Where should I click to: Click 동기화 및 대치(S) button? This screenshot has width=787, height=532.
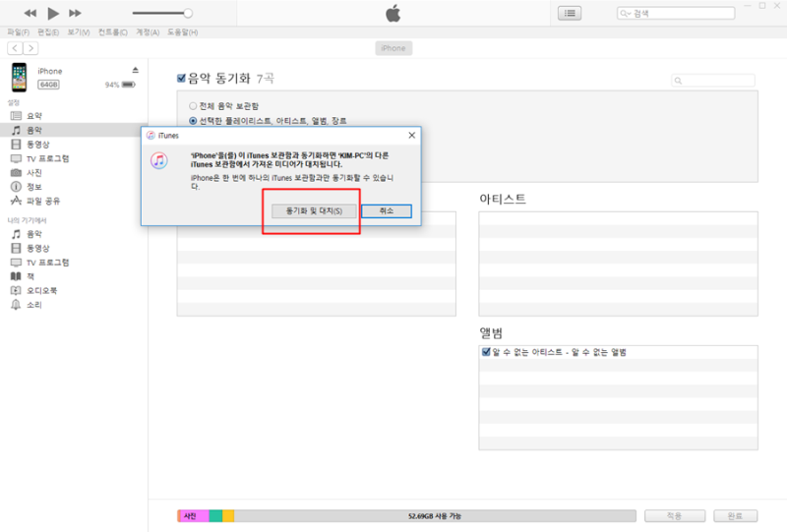point(314,210)
